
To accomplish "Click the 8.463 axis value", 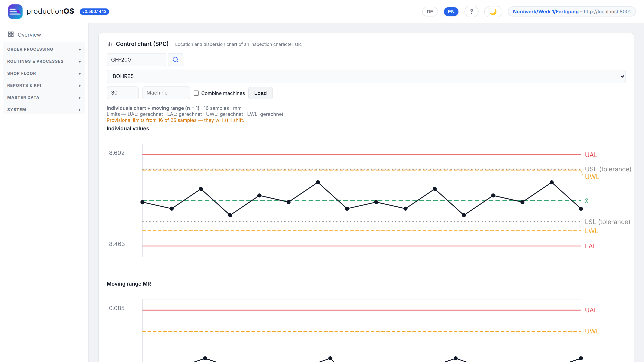I will pyautogui.click(x=117, y=244).
